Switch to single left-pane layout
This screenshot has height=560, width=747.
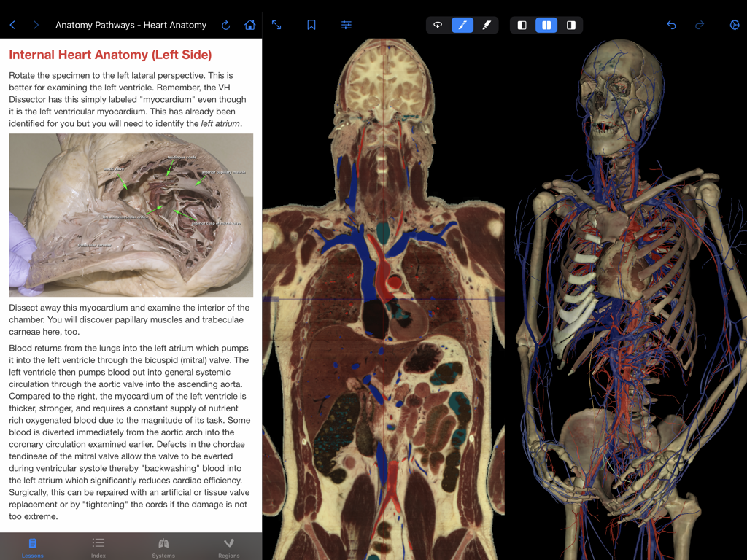click(521, 24)
